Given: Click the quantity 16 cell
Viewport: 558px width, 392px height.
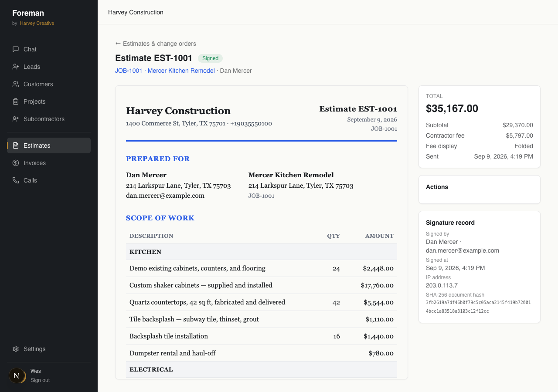Looking at the screenshot, I should [336, 336].
